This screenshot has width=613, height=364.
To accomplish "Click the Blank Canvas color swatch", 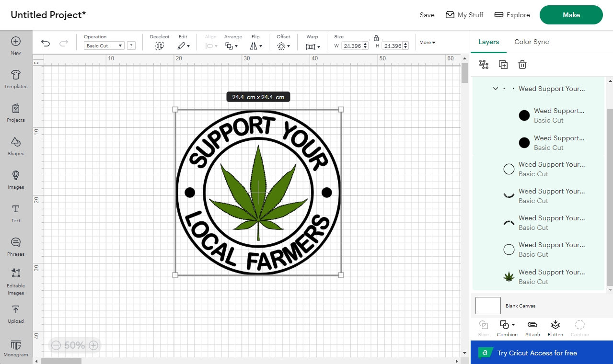I will (487, 305).
